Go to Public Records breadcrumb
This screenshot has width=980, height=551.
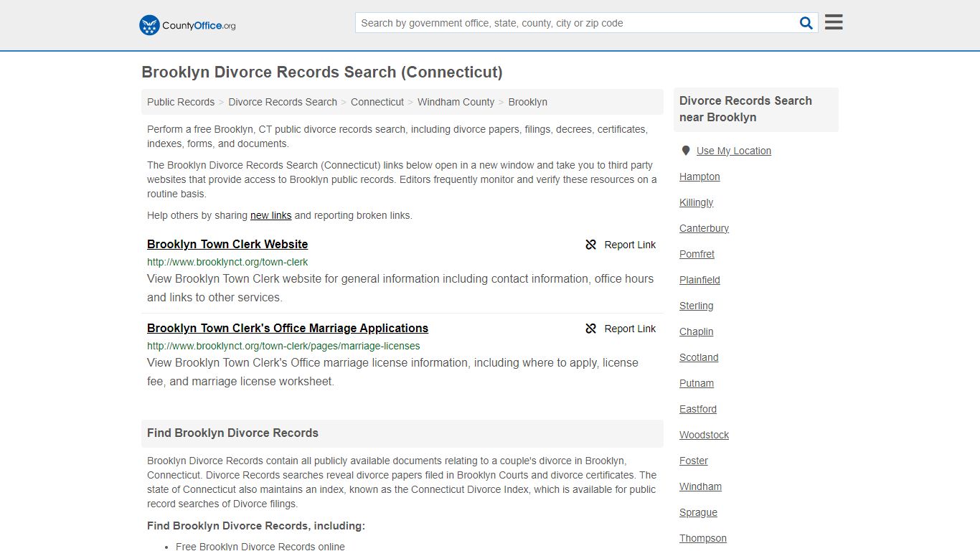coord(181,102)
